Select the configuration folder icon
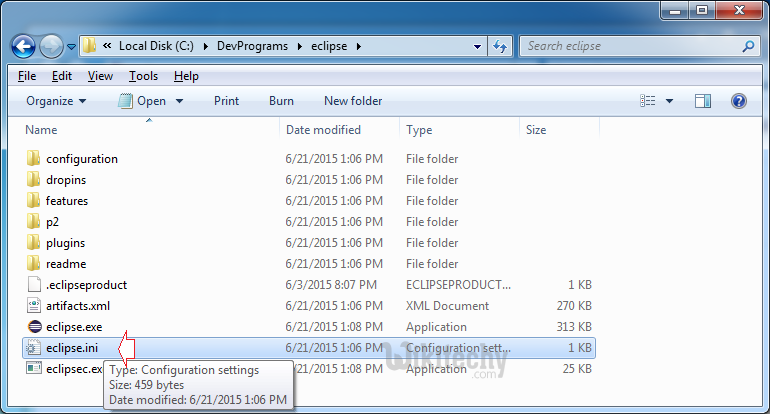This screenshot has height=414, width=770. coord(33,159)
